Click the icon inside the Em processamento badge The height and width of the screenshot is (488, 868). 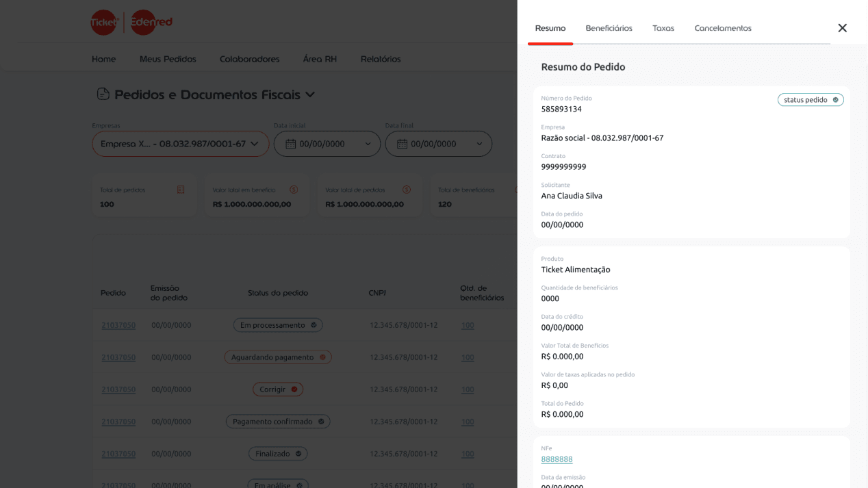click(x=314, y=325)
